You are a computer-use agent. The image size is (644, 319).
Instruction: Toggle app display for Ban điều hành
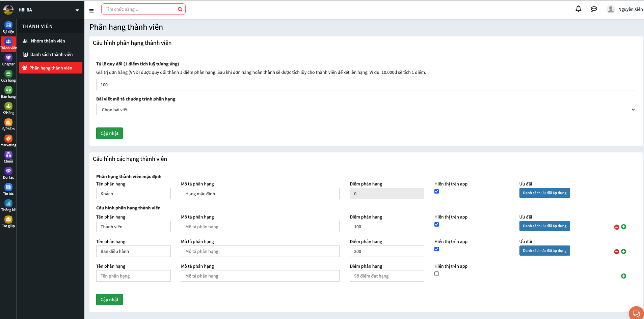click(x=436, y=249)
